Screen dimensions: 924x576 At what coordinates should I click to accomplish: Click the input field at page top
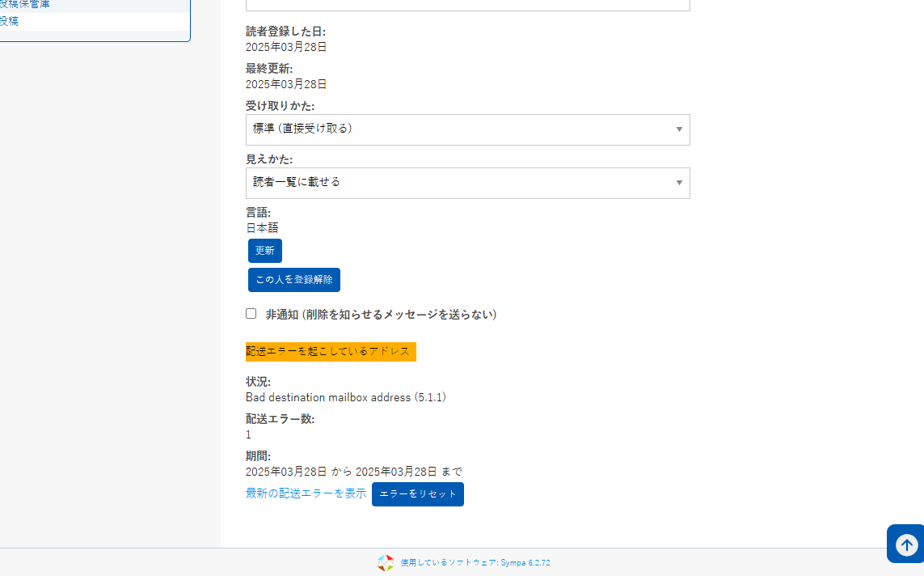point(468,5)
